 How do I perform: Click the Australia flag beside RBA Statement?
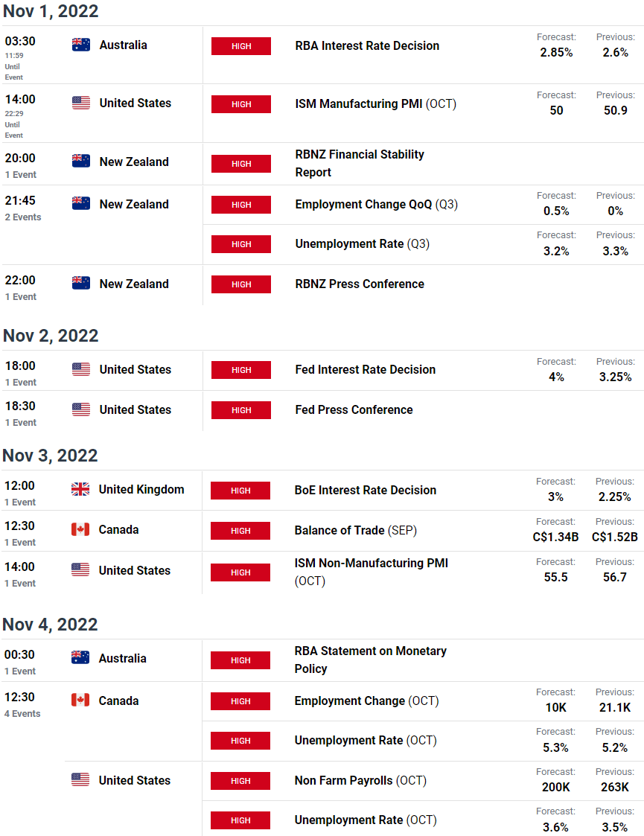[80, 657]
